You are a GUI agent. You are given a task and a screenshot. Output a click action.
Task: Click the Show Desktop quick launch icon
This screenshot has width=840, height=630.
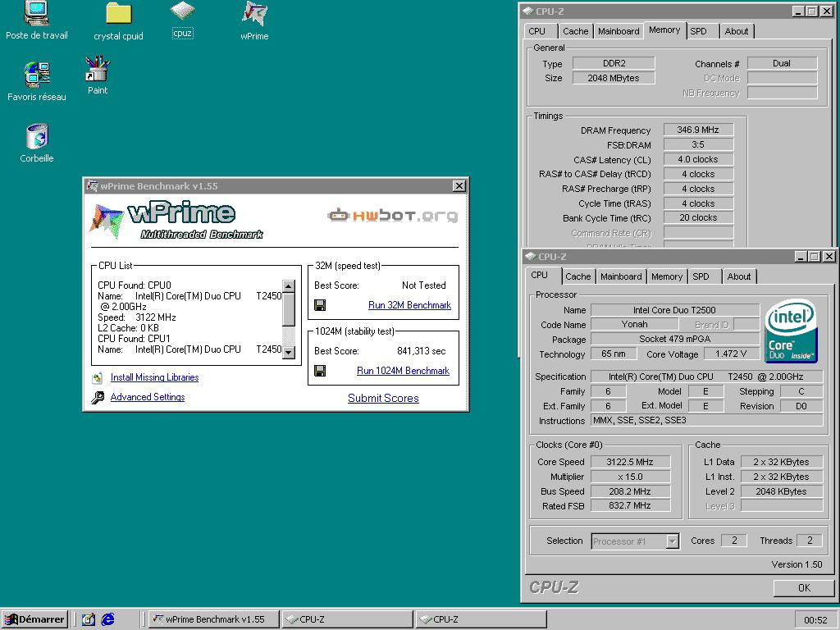pos(89,619)
